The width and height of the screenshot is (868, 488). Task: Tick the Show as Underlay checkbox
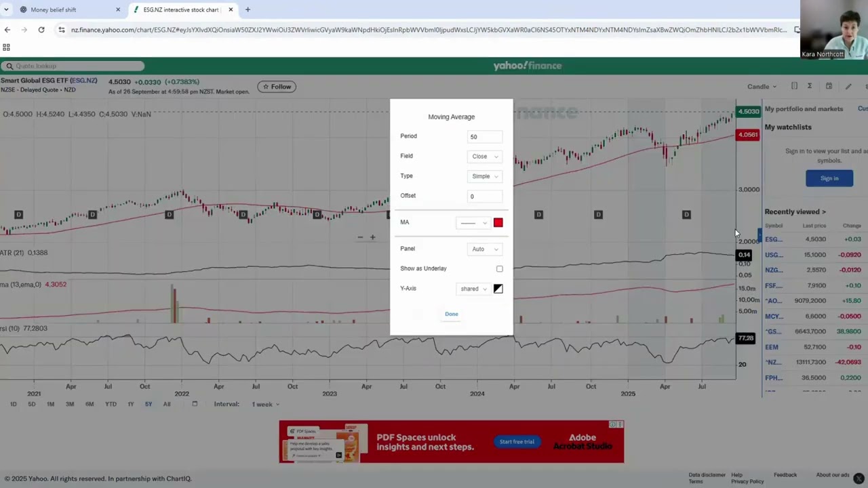coord(500,269)
